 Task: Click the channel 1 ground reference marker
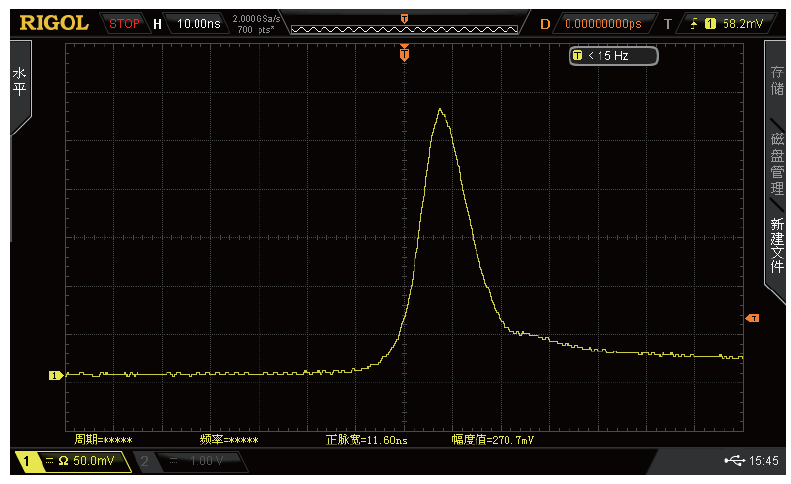click(x=56, y=376)
